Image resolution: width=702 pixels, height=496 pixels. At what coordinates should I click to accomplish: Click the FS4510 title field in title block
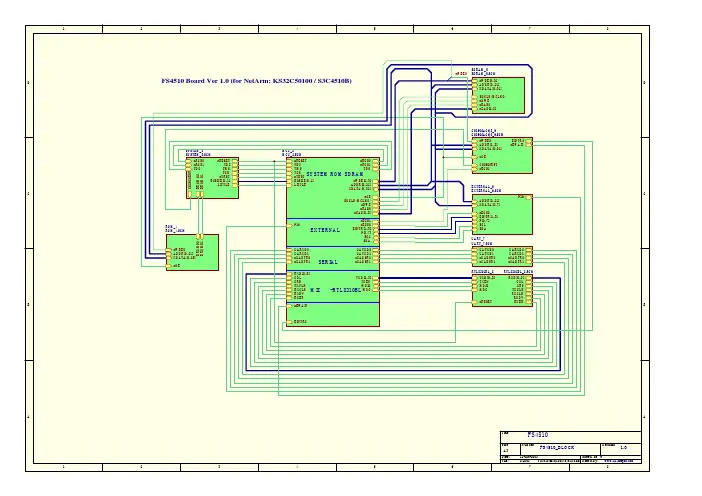point(538,435)
